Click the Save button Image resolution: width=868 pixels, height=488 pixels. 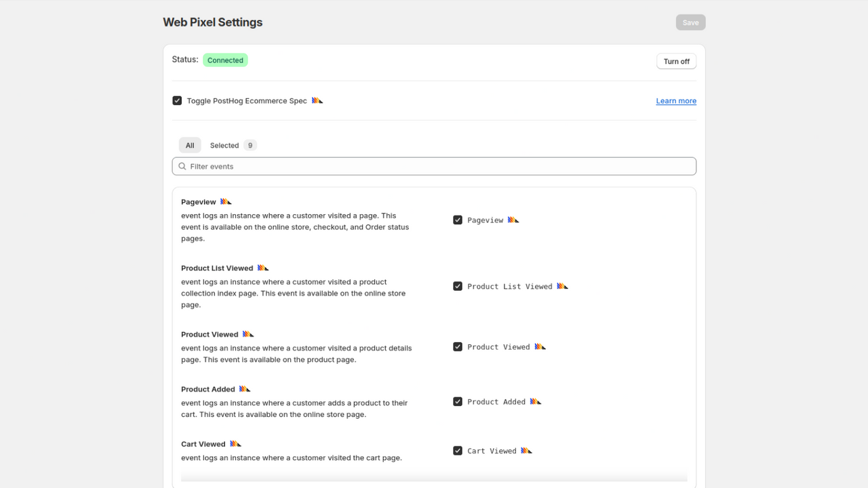pos(690,22)
